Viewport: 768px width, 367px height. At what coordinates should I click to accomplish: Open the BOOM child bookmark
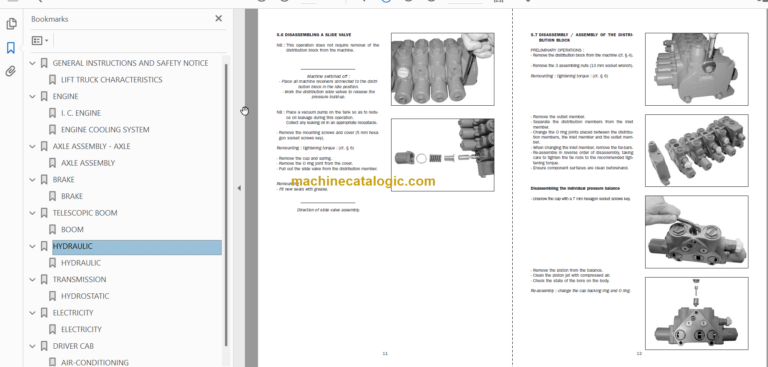pyautogui.click(x=72, y=230)
